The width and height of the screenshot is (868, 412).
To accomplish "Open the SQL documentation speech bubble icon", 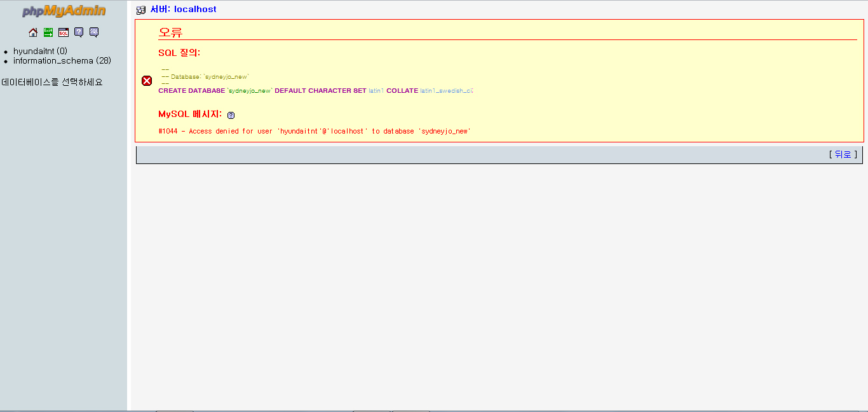I will pos(94,32).
